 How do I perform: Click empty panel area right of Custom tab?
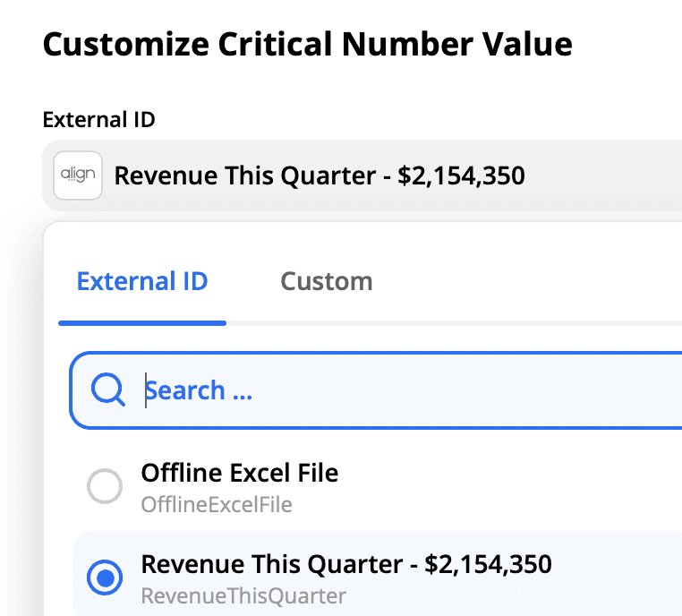click(526, 281)
